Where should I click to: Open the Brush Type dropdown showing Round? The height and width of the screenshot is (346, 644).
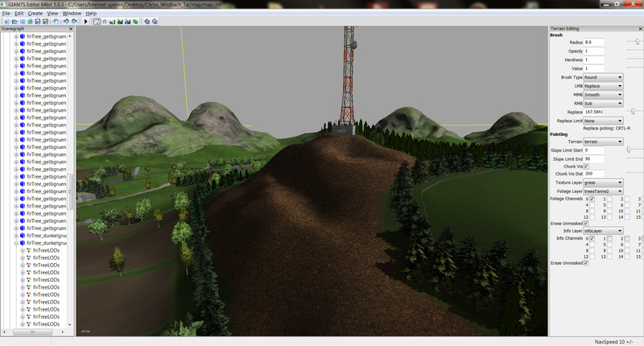click(x=603, y=77)
